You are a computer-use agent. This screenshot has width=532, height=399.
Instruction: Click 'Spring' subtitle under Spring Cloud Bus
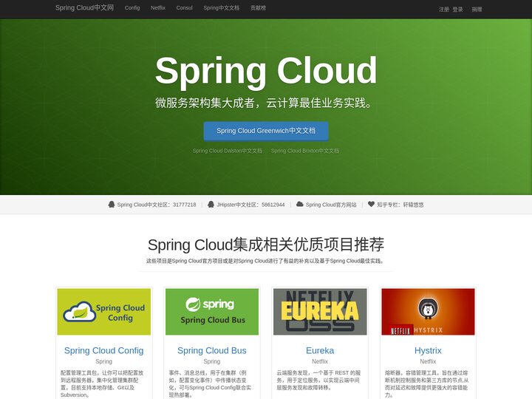[x=212, y=361]
